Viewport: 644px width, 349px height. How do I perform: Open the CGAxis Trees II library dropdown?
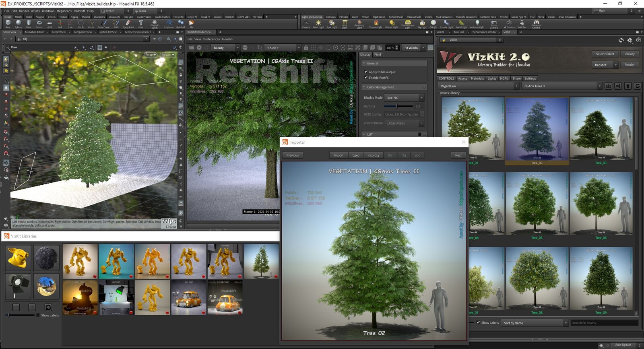pyautogui.click(x=562, y=86)
